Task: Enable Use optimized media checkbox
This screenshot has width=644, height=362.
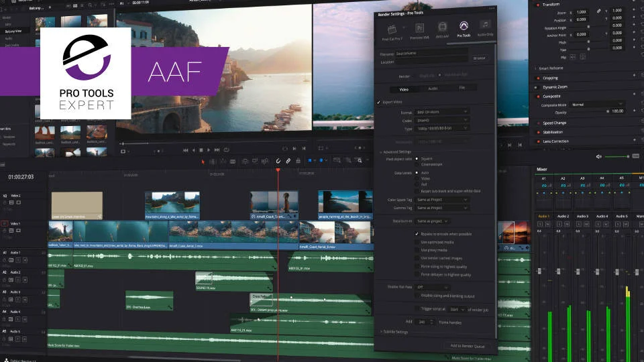Action: pos(417,242)
